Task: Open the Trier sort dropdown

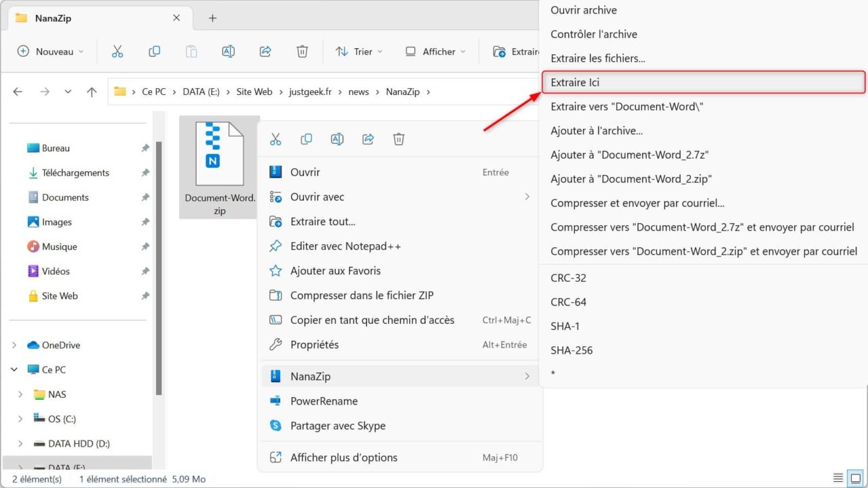Action: pyautogui.click(x=359, y=52)
